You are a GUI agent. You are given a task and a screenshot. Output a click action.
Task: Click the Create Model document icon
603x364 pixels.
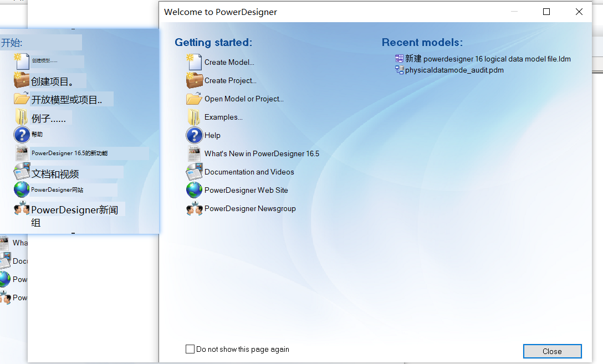pos(194,62)
